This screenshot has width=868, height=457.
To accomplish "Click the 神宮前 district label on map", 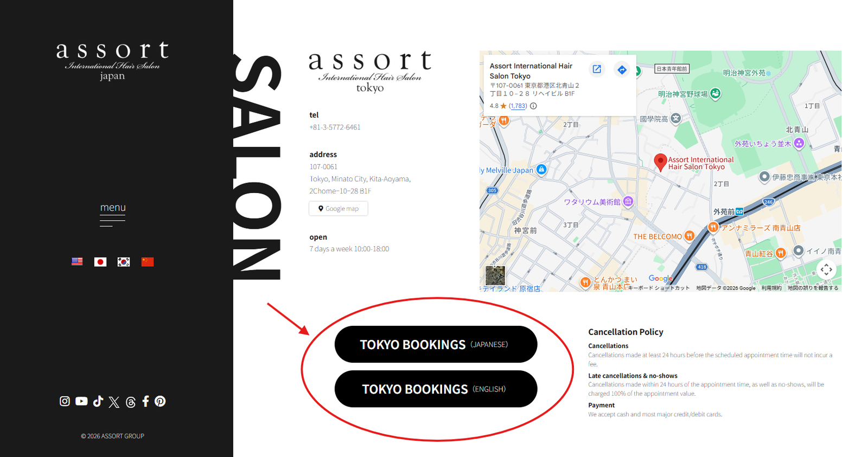I will 525,230.
